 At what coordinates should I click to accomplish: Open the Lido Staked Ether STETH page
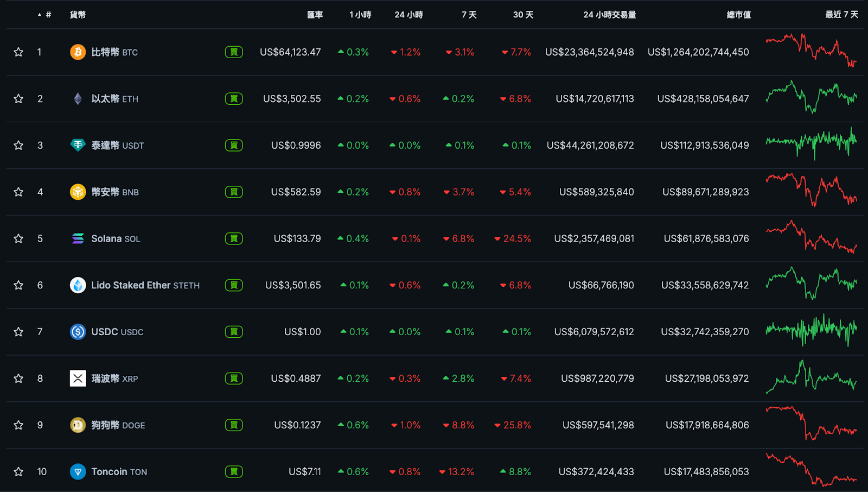pos(145,285)
